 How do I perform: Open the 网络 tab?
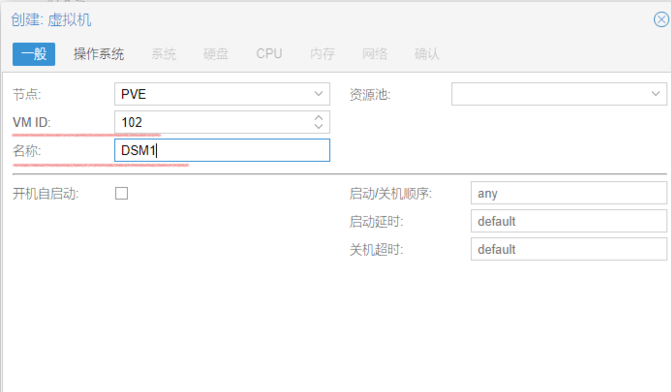pyautogui.click(x=374, y=54)
